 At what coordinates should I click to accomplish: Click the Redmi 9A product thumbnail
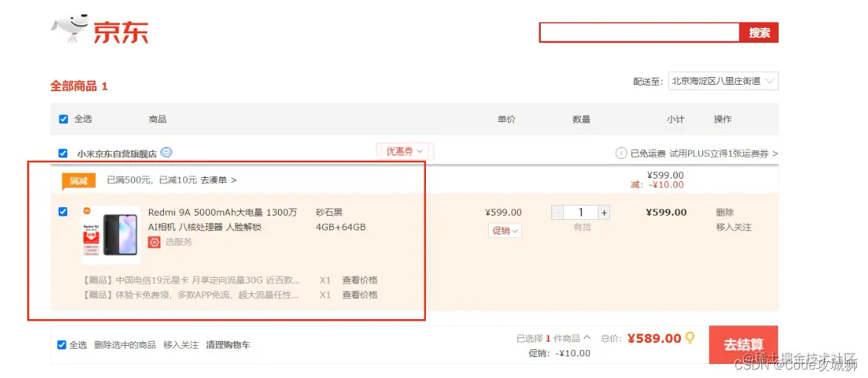tap(111, 234)
